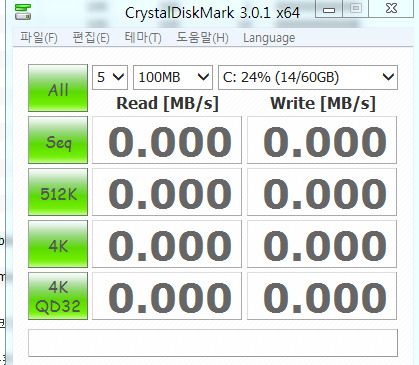Image resolution: width=419 pixels, height=365 pixels.
Task: Start the 4K test
Action: (x=58, y=244)
